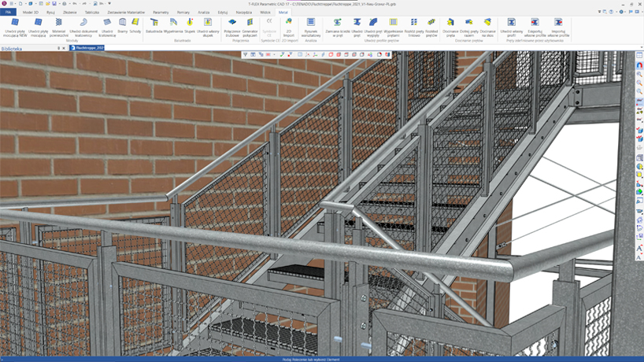Viewport: 644px width, 362px height.
Task: Click the new document icon in title bar
Action: point(20,4)
